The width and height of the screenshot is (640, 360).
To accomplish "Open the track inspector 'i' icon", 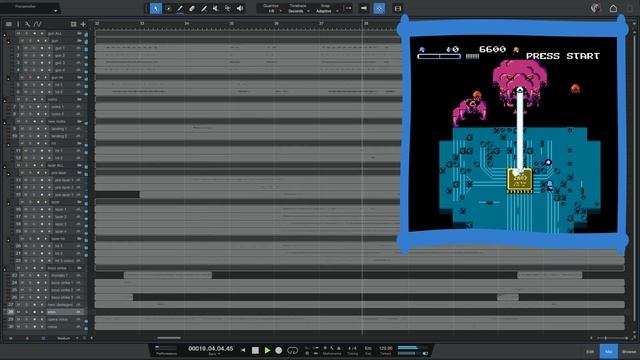I will pos(18,24).
